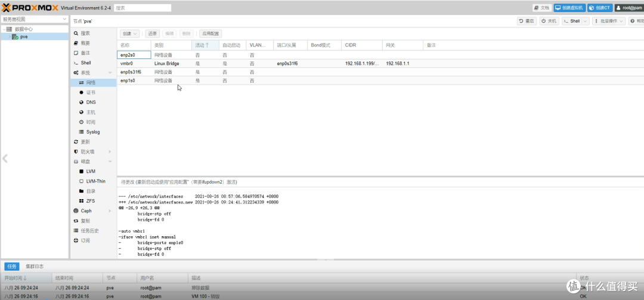Image resolution: width=644 pixels, height=300 pixels.
Task: Select the enp2s0 network row
Action: (x=380, y=55)
